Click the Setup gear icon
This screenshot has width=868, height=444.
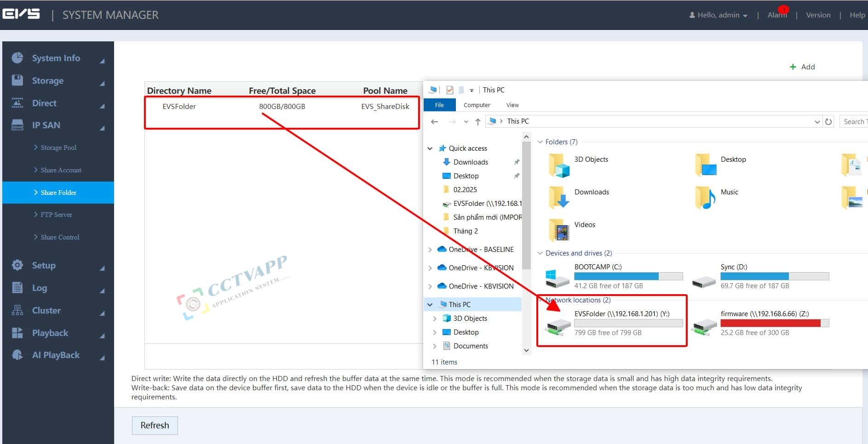17,265
